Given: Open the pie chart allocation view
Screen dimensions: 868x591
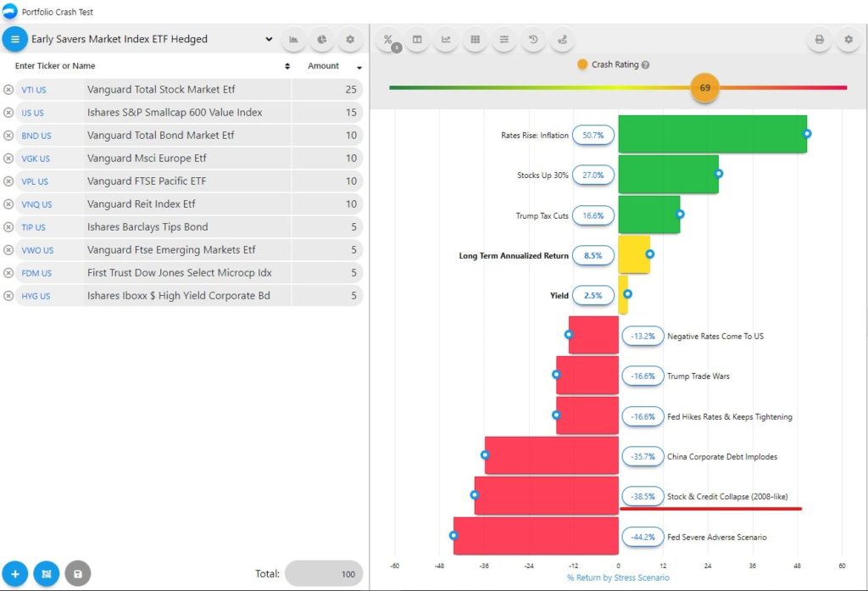Looking at the screenshot, I should pyautogui.click(x=321, y=39).
